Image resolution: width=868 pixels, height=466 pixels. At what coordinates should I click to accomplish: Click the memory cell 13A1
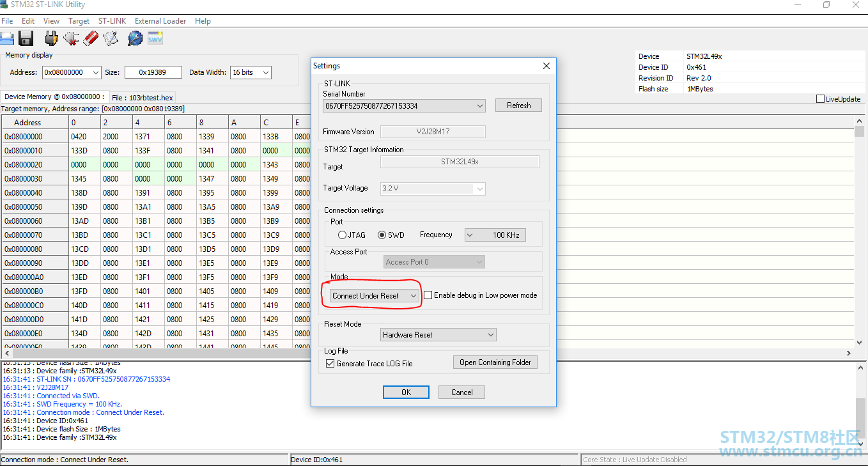tap(148, 207)
